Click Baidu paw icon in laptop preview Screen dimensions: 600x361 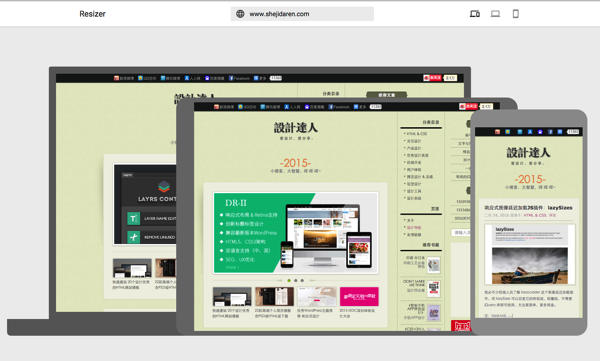[207, 78]
